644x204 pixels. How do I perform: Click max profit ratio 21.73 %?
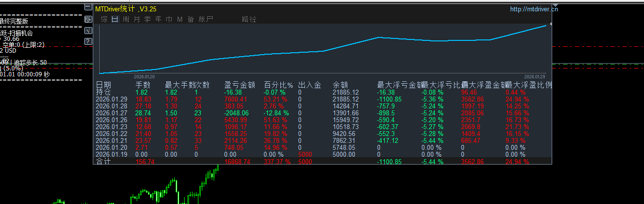pyautogui.click(x=517, y=127)
